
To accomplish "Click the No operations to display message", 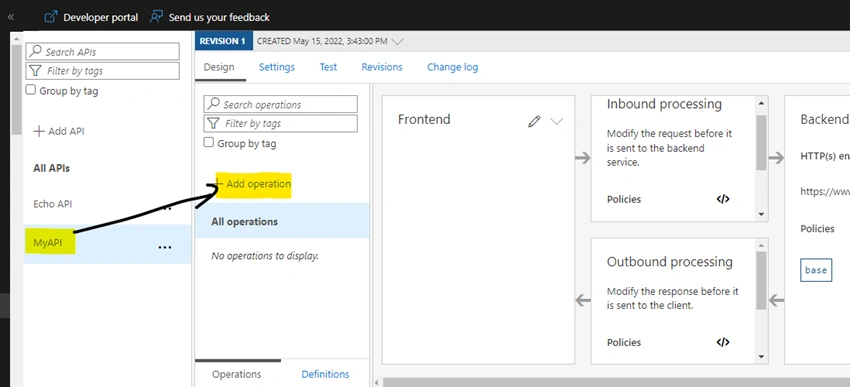I will (x=265, y=255).
